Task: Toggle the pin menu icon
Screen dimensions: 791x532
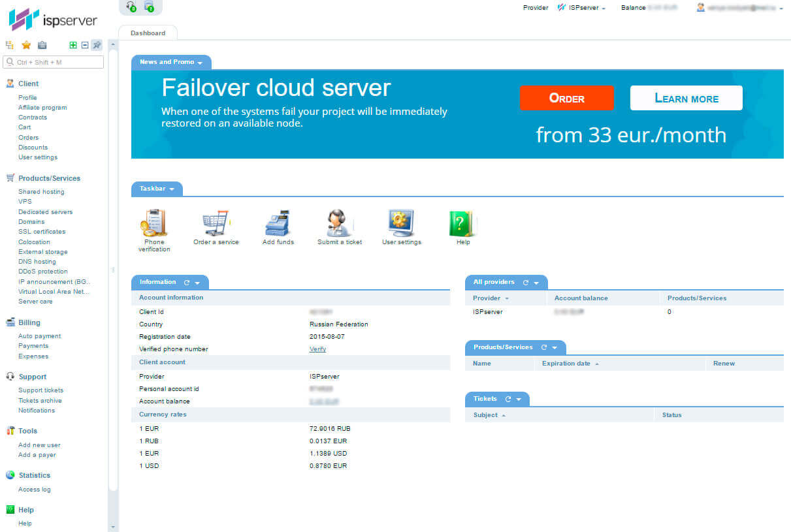Action: 97,45
